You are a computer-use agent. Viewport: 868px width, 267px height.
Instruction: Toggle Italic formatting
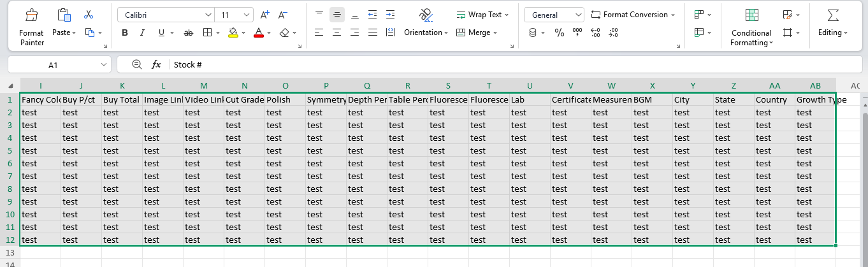coord(143,32)
